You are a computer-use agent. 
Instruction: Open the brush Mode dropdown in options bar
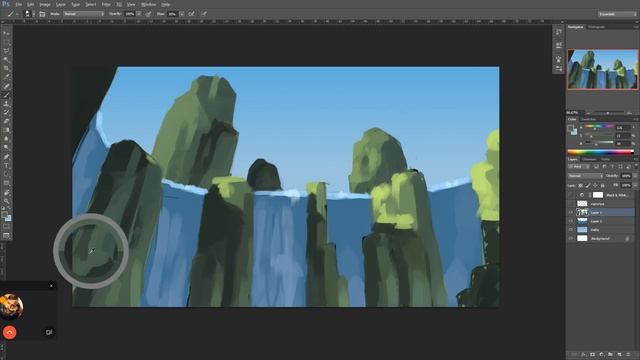[x=84, y=13]
